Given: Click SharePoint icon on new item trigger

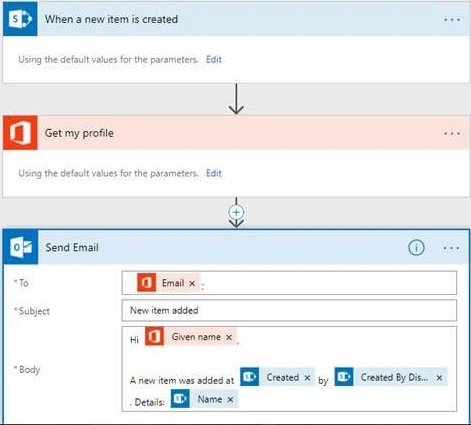Looking at the screenshot, I should pos(20,19).
